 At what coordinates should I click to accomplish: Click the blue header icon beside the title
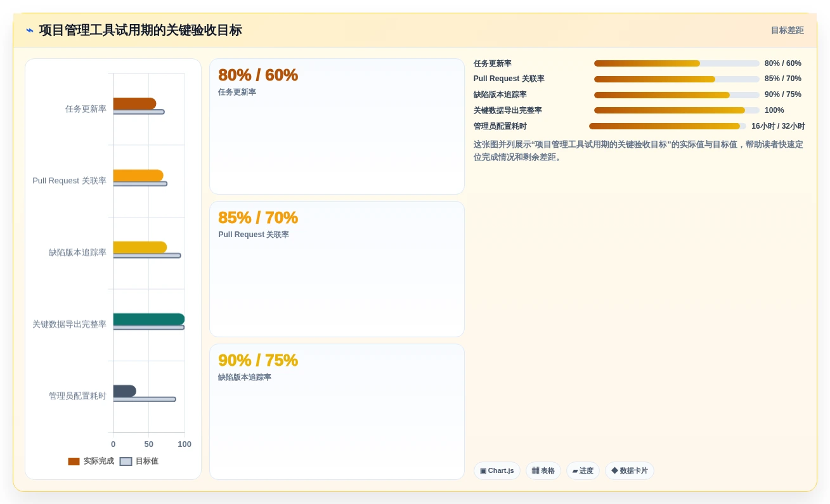point(30,30)
